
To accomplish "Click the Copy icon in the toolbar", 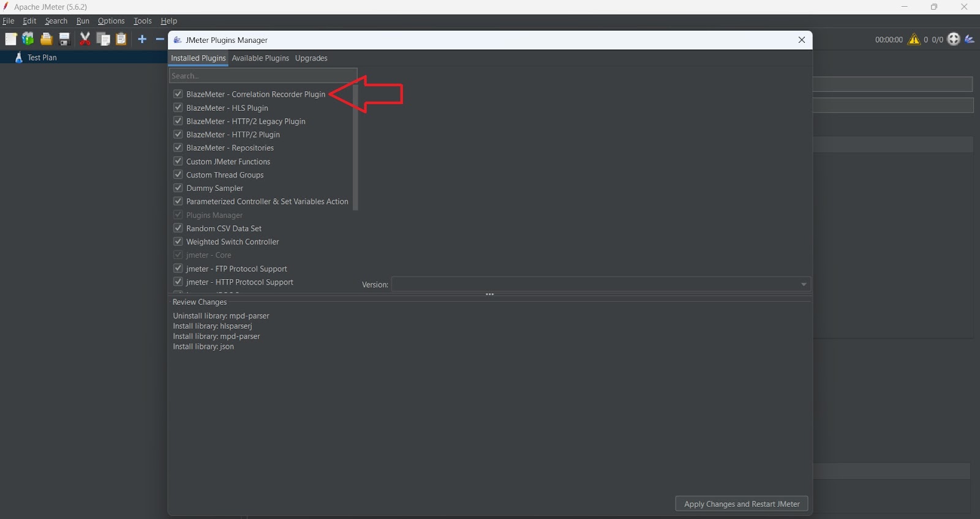I will point(104,39).
